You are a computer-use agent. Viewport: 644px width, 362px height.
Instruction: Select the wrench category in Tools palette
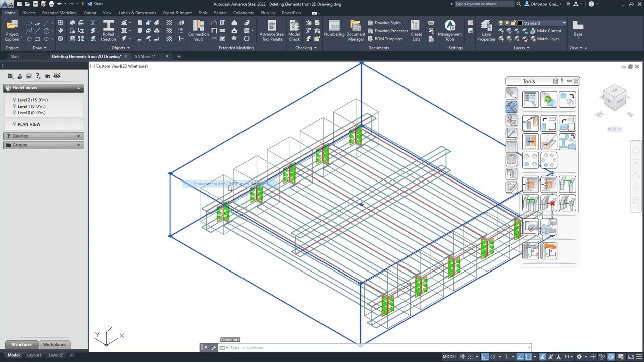coord(511,107)
